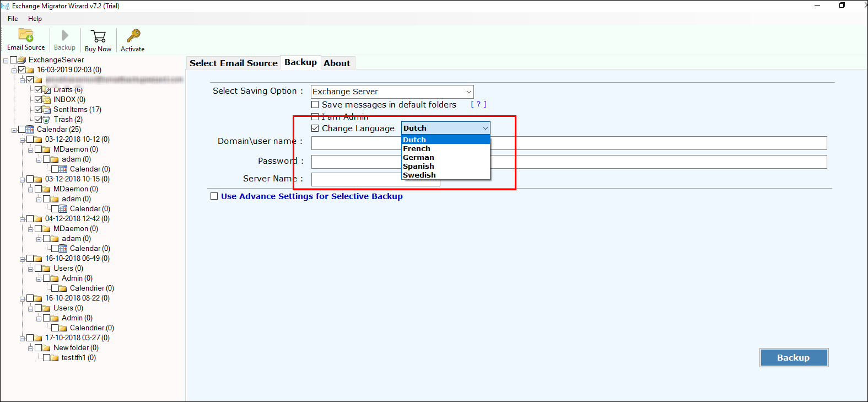Open the Select Saving Option dropdown
868x402 pixels.
(392, 92)
